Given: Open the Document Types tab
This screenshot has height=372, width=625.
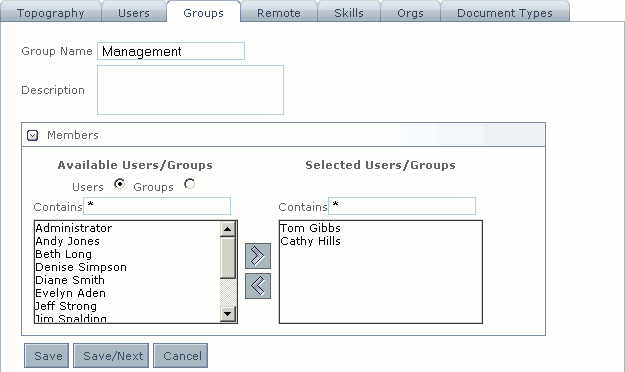Looking at the screenshot, I should point(505,12).
